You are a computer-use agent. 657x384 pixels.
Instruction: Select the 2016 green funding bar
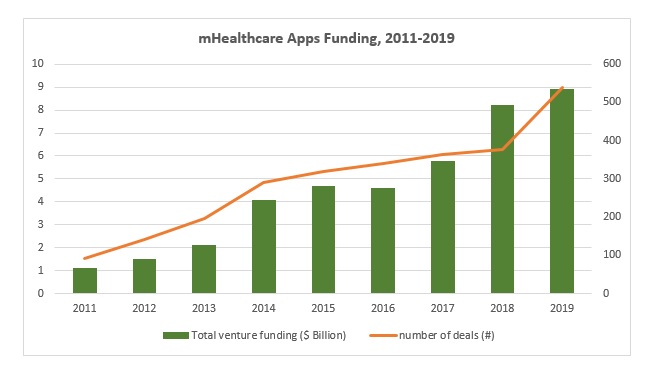tap(383, 241)
